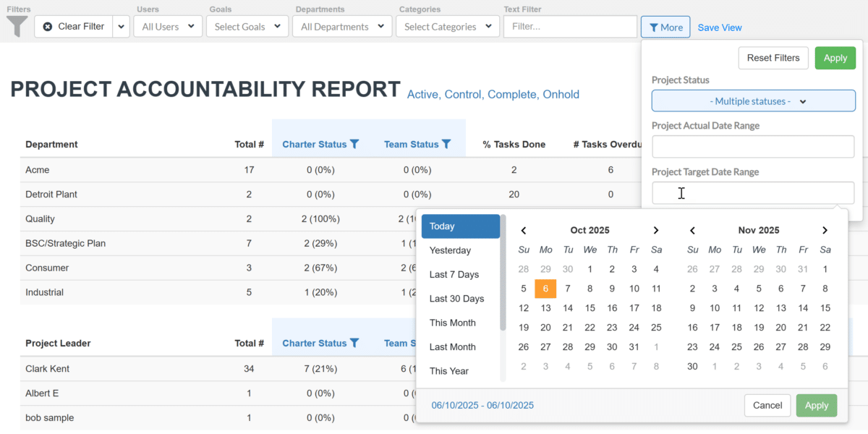Select Last 7 Days preset range
Viewport: 868px width, 434px height.
[456, 275]
